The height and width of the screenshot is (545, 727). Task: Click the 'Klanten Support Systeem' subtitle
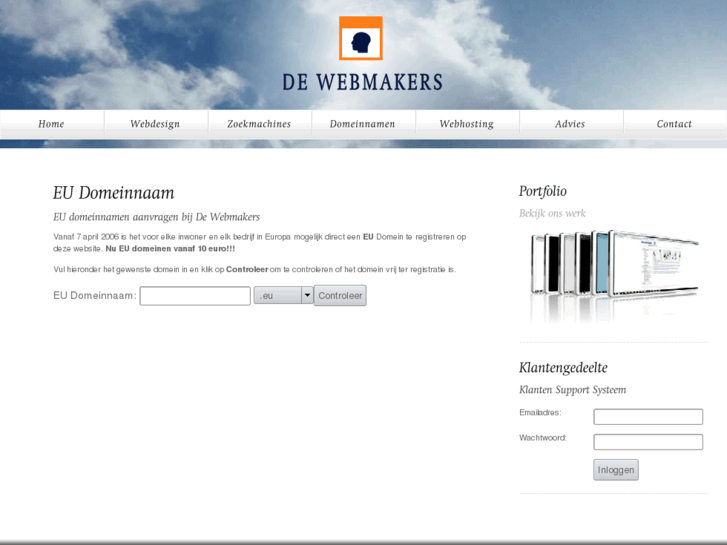573,390
